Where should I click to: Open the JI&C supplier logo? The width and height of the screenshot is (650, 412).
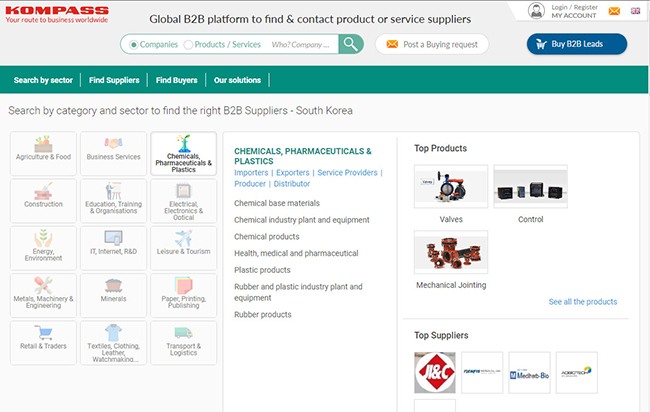435,373
